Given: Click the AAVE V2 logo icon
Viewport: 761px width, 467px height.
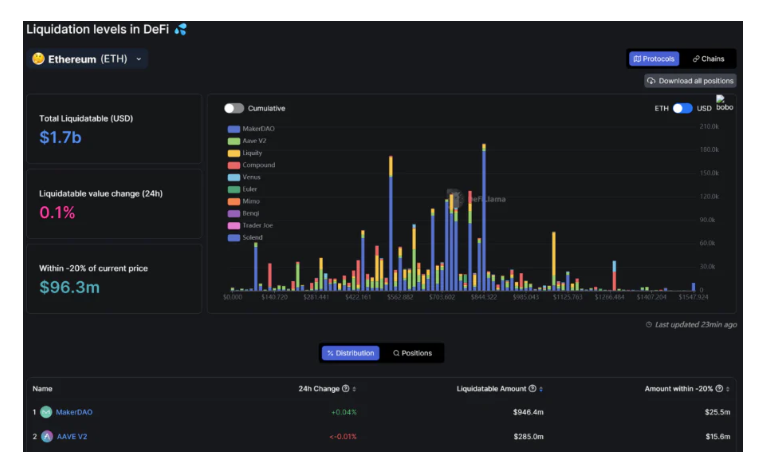Looking at the screenshot, I should point(47,436).
